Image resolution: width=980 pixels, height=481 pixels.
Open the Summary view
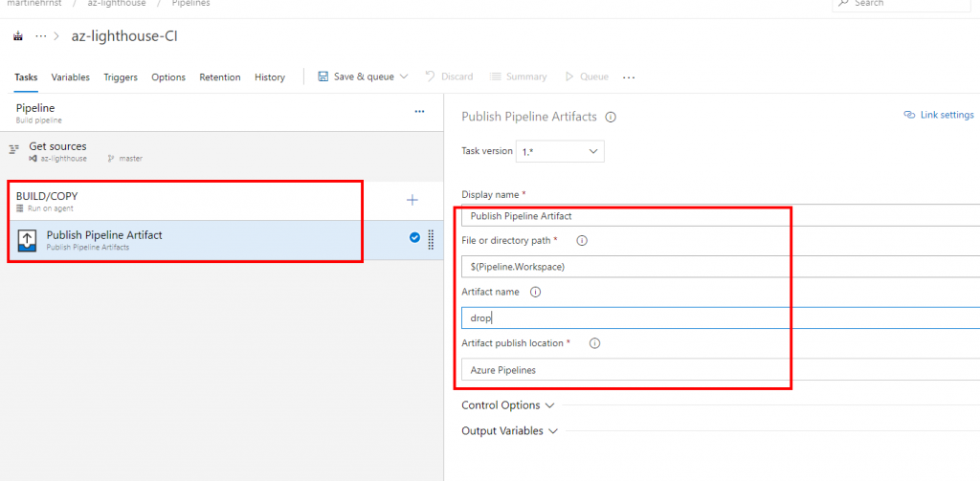pyautogui.click(x=518, y=77)
